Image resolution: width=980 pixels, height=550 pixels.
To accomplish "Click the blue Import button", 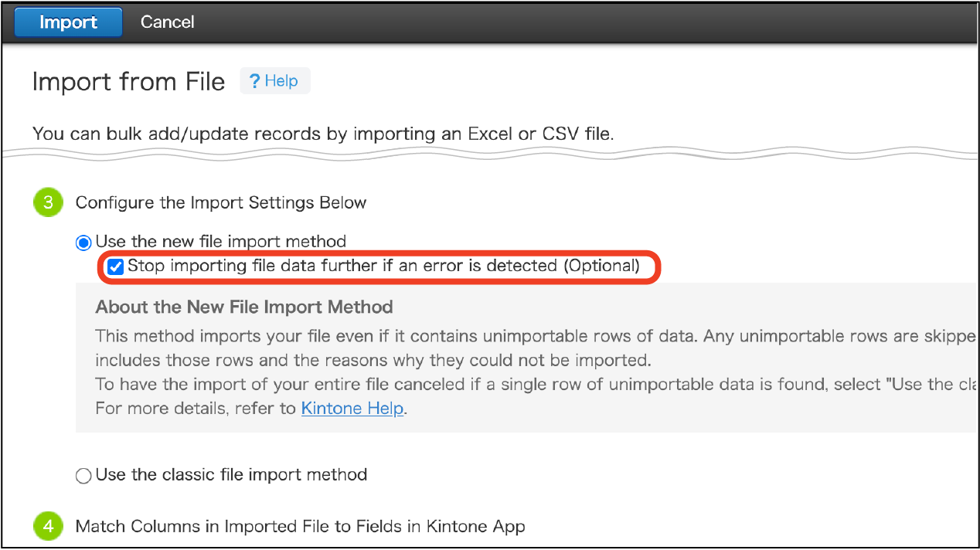I will pyautogui.click(x=68, y=22).
